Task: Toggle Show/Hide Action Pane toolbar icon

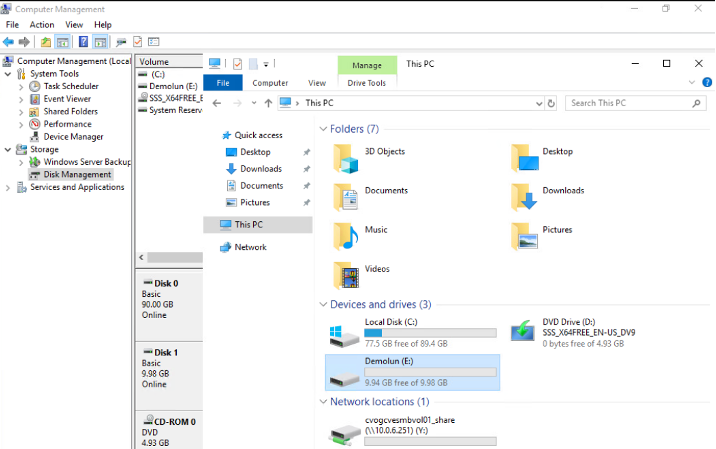Action: click(x=100, y=42)
